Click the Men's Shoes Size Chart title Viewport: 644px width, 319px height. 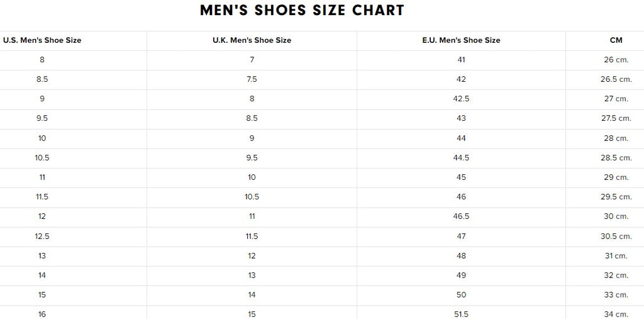302,11
